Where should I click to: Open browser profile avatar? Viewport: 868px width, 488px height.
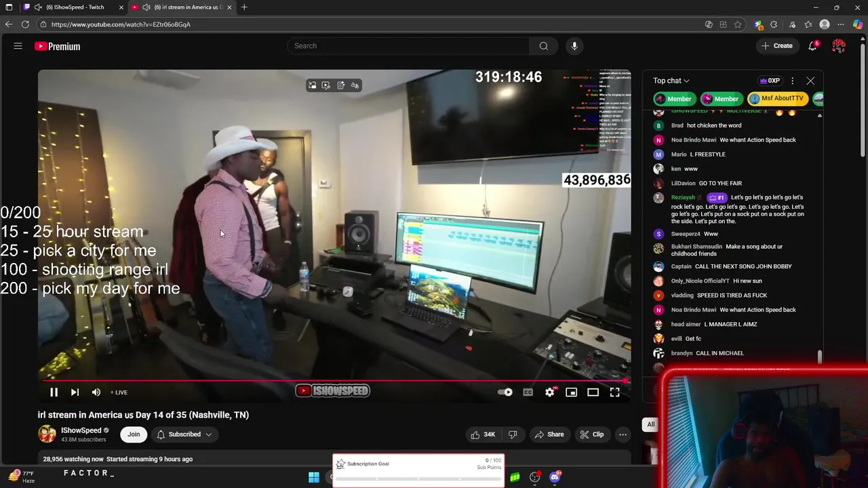tap(825, 24)
